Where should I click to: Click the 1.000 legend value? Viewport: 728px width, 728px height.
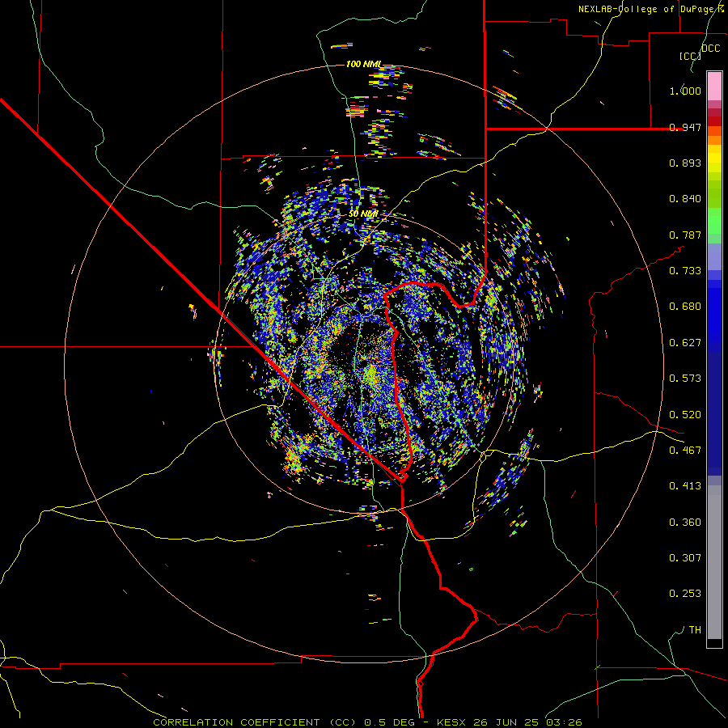(685, 91)
